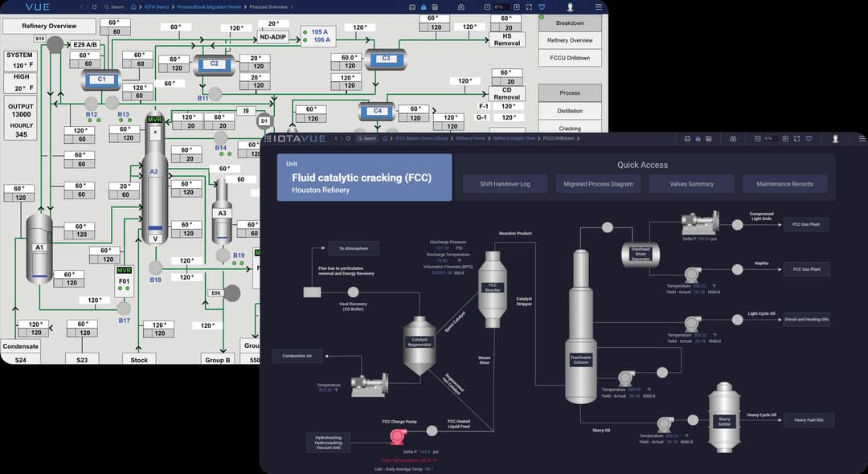Open ProcessBook Migration Home breadcrumb
Viewport: 868px width, 474px height.
[x=209, y=7]
